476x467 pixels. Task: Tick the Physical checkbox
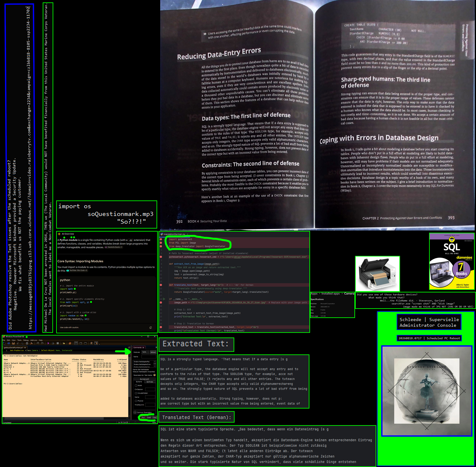click(136, 401)
